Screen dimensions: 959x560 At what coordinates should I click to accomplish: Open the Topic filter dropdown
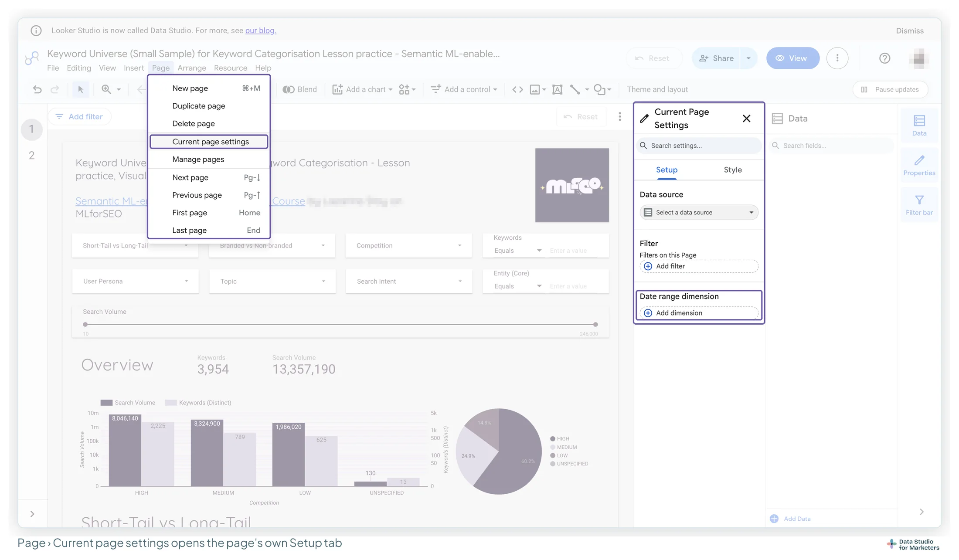[x=272, y=281]
